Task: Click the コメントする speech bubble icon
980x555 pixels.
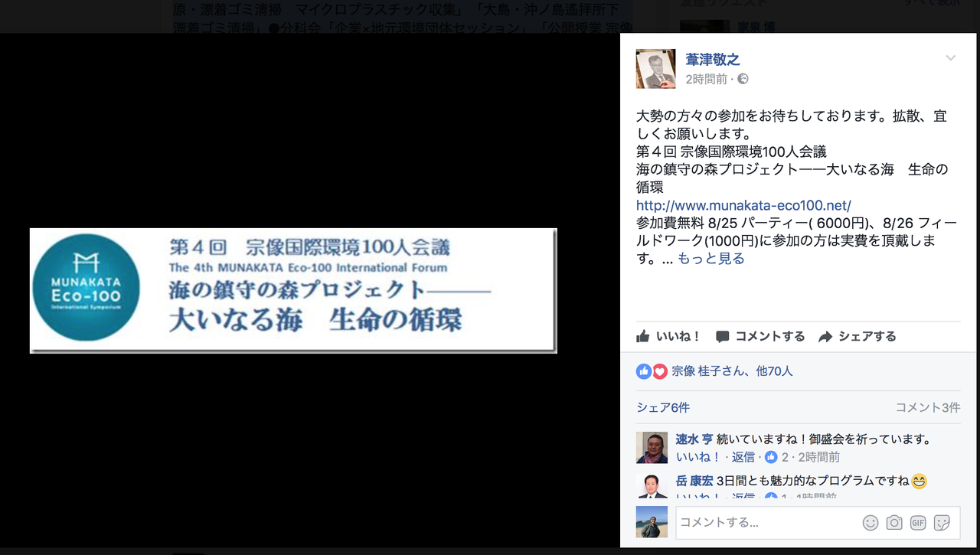Action: coord(723,337)
